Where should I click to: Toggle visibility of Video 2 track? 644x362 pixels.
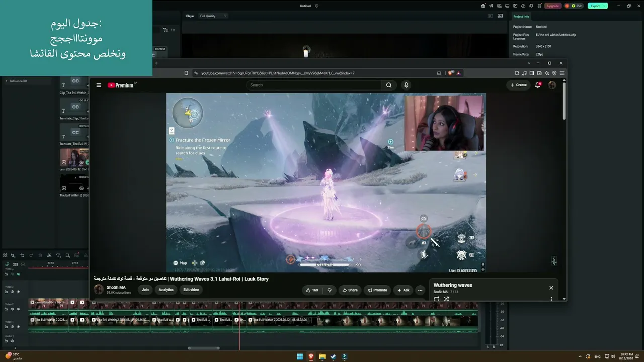tap(18, 309)
